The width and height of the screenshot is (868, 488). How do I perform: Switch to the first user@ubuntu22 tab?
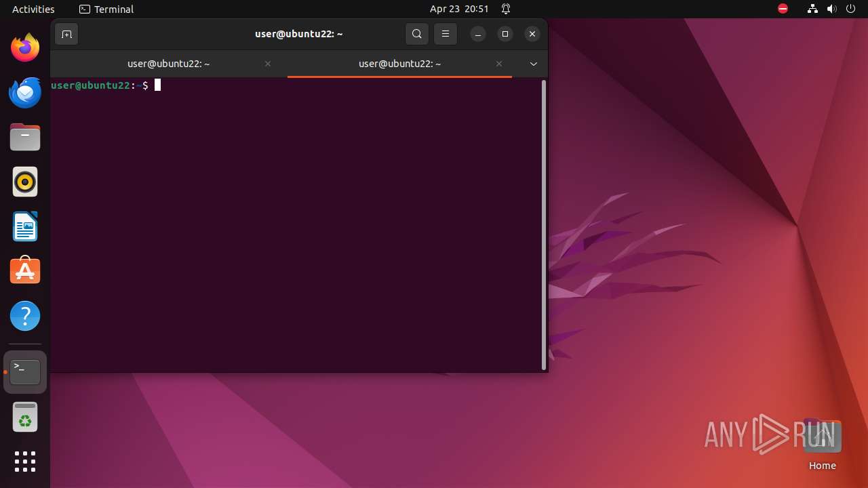tap(169, 64)
